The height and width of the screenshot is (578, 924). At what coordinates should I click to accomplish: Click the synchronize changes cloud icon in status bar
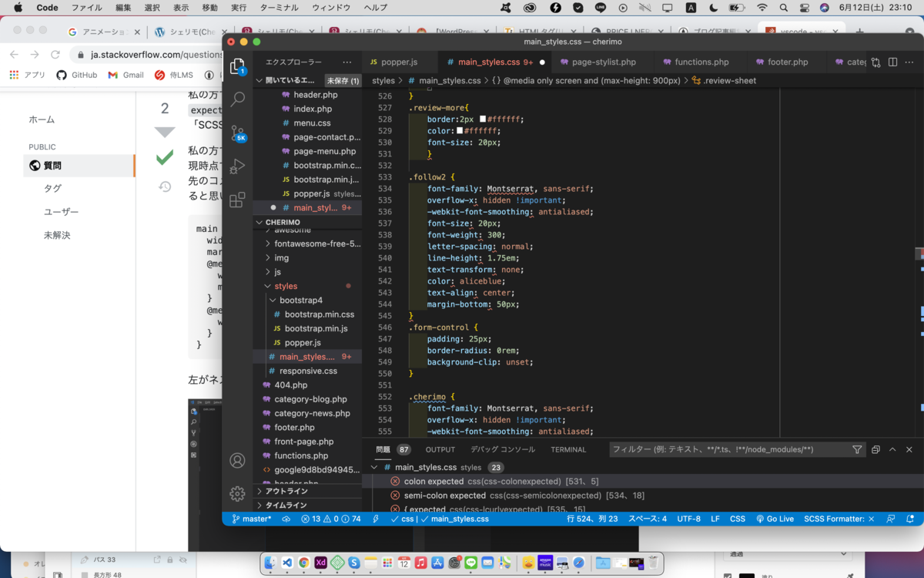tap(286, 519)
